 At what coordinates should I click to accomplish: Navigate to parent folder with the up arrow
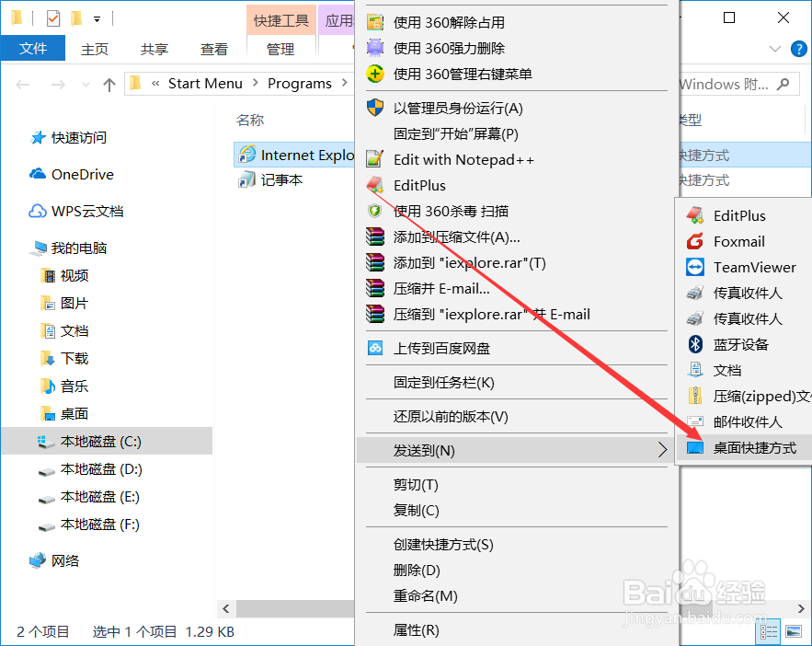109,84
